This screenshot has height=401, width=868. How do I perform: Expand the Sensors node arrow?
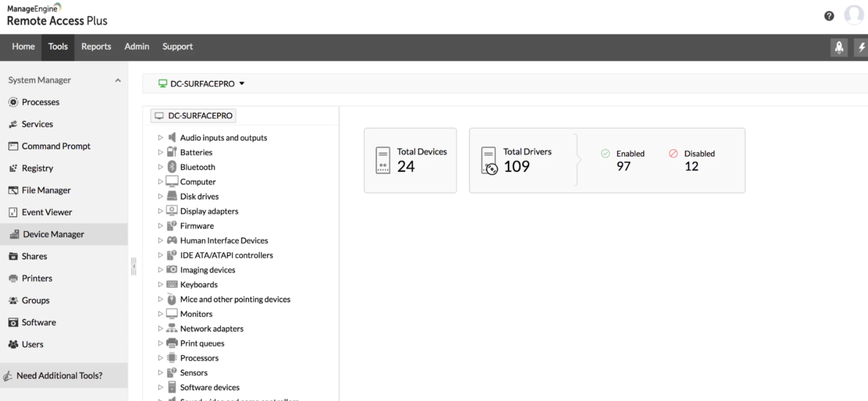click(x=160, y=373)
